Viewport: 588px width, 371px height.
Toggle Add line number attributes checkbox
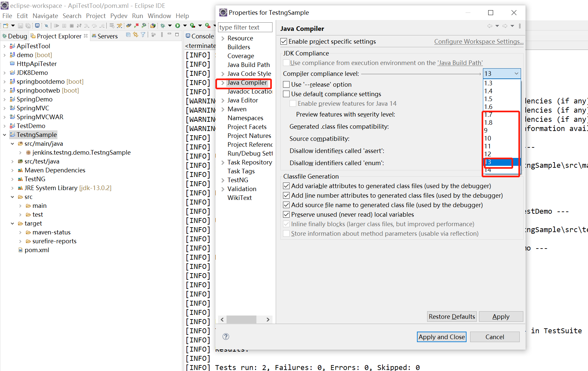click(x=286, y=196)
